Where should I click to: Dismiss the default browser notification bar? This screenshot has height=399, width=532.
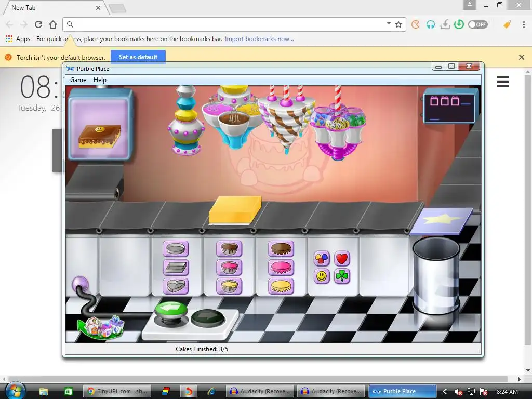click(x=522, y=57)
